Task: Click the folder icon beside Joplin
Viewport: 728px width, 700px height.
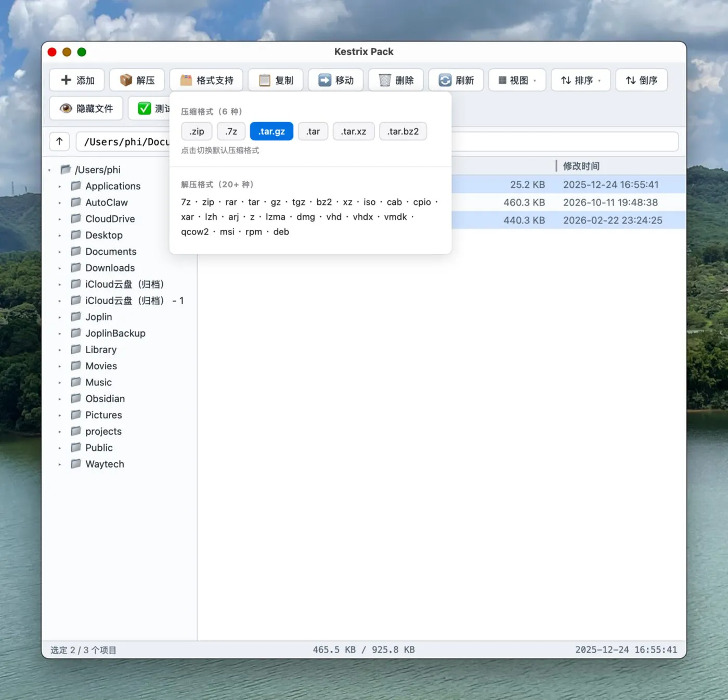Action: [x=76, y=316]
